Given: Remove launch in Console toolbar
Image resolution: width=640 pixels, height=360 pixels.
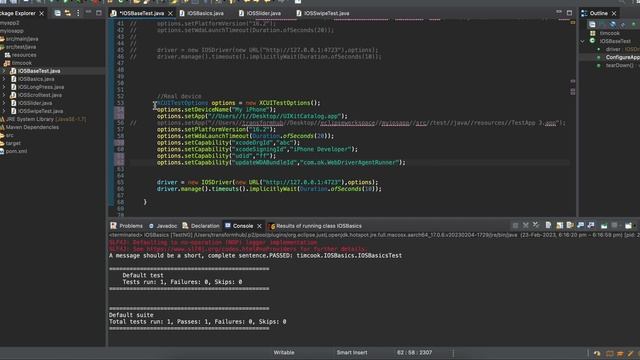Looking at the screenshot, I should (526, 225).
